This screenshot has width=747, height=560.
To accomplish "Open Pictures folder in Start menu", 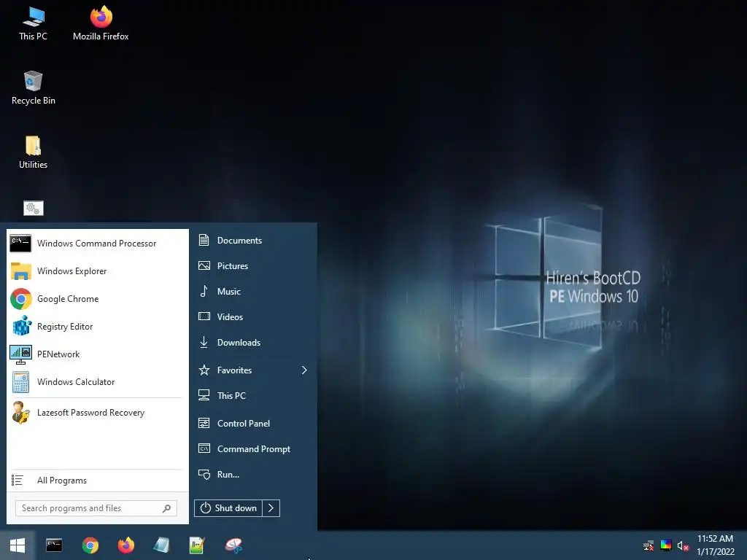I will pyautogui.click(x=252, y=265).
